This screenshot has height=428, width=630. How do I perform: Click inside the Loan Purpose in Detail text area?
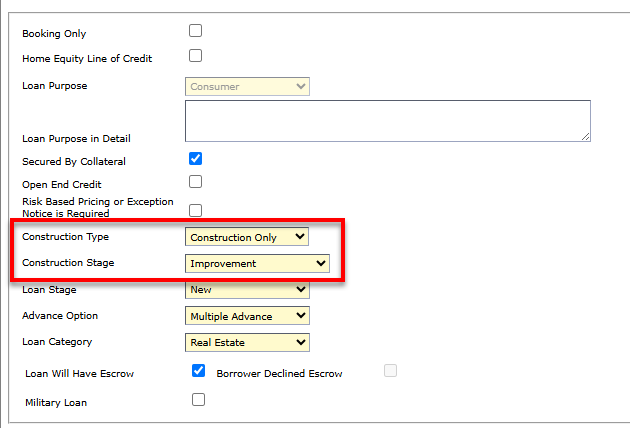[x=387, y=120]
